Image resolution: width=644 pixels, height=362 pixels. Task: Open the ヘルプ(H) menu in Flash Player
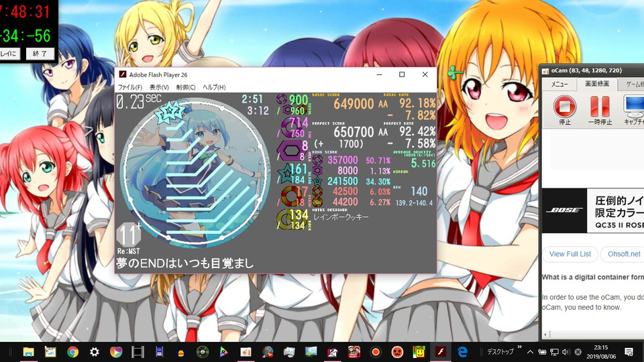tap(214, 87)
